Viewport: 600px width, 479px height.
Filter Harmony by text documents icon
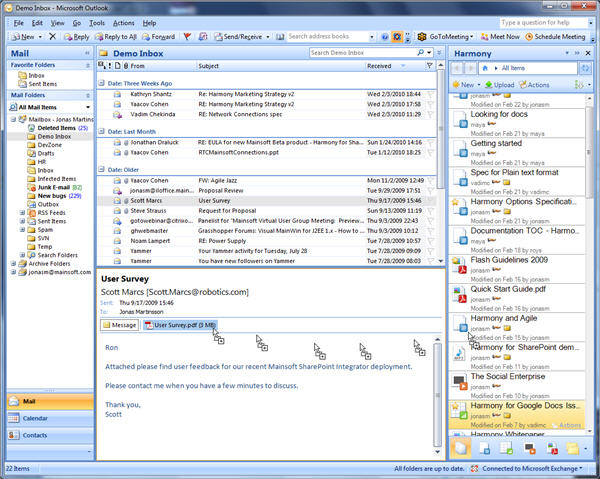click(x=484, y=448)
